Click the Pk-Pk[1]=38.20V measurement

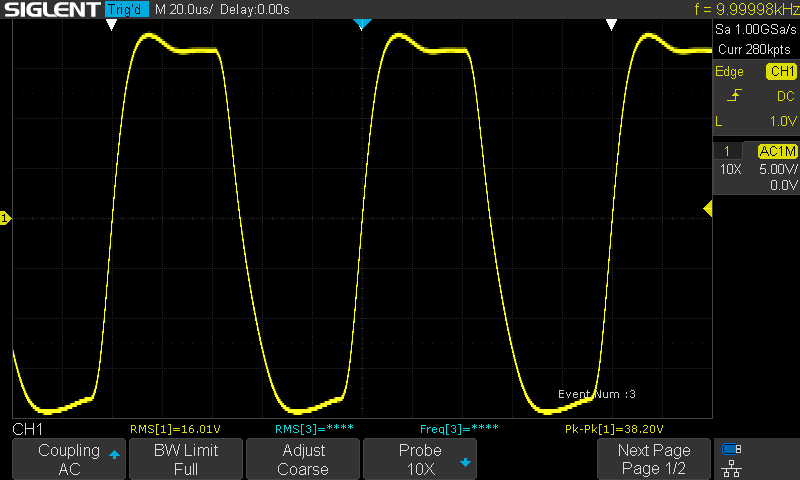[x=614, y=429]
